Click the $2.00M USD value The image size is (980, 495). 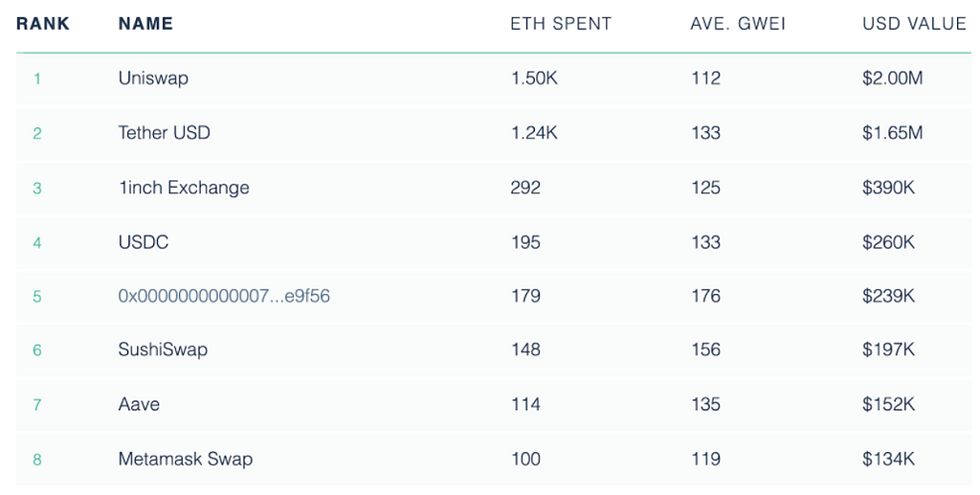point(892,79)
